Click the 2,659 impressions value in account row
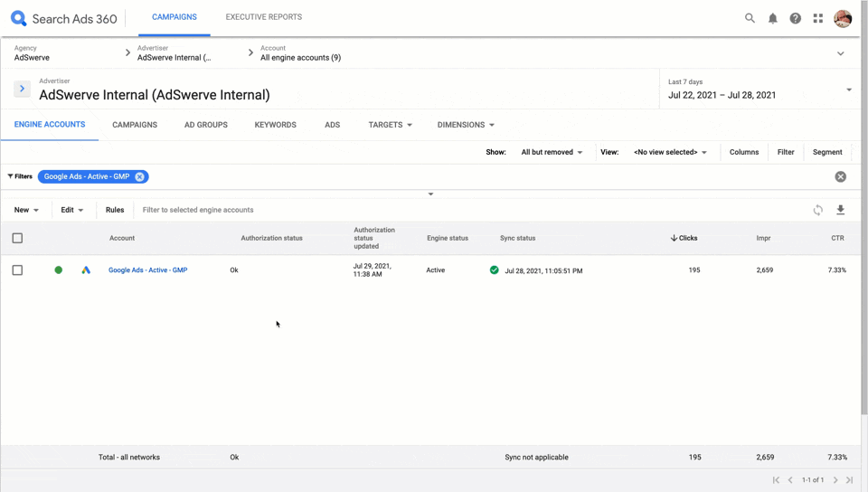868x492 pixels. [765, 270]
